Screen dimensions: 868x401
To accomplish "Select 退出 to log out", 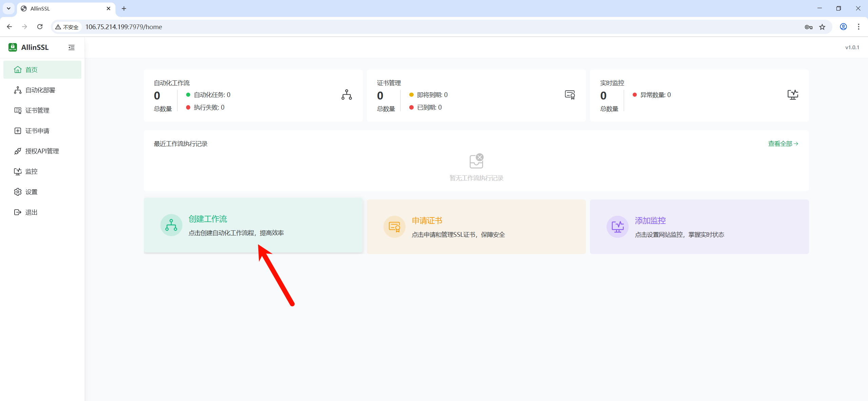I will point(42,212).
